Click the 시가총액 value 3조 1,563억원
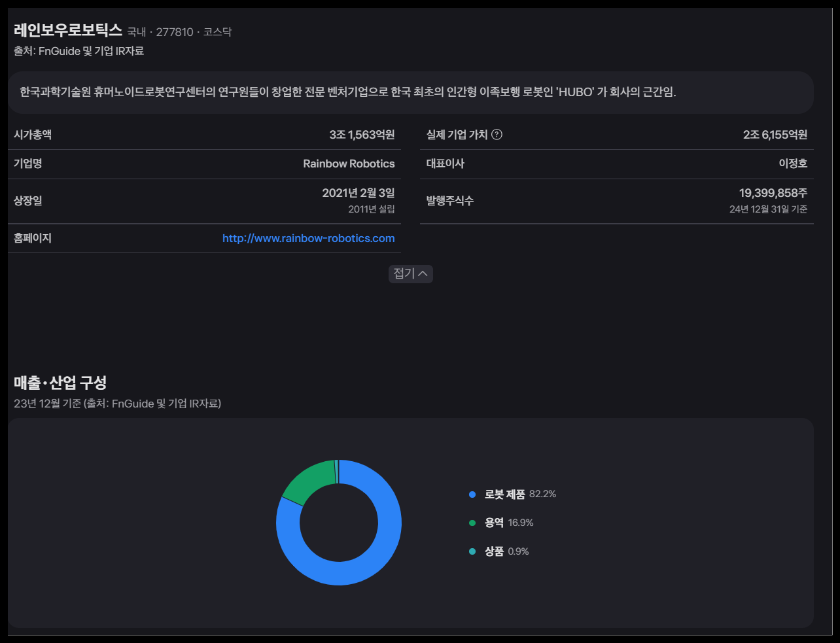The image size is (840, 643). [362, 135]
